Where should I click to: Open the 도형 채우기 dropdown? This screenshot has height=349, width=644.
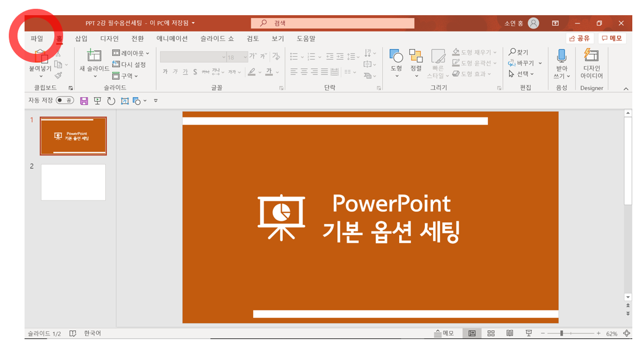coord(475,52)
